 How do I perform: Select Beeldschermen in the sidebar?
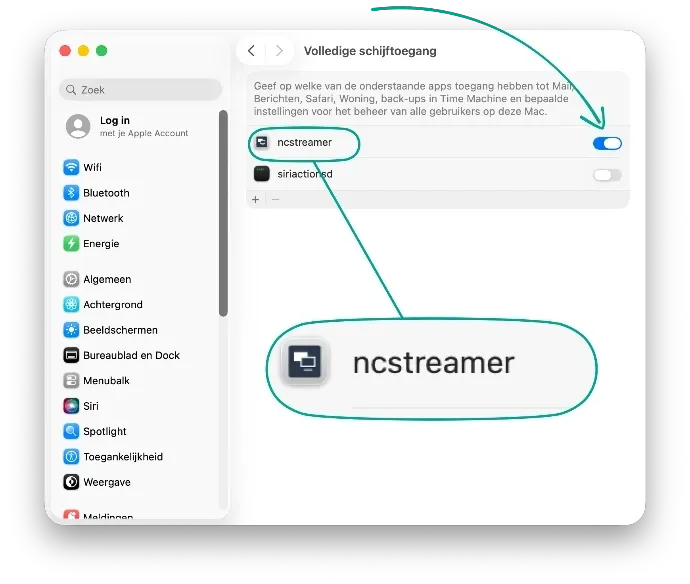[120, 330]
